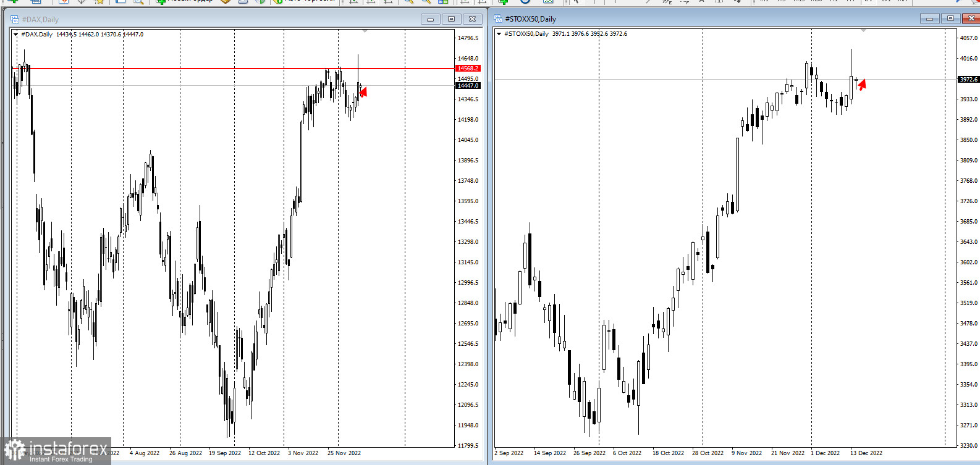Click the 3685.0 price axis label
This screenshot has width=980, height=465.
tap(968, 222)
